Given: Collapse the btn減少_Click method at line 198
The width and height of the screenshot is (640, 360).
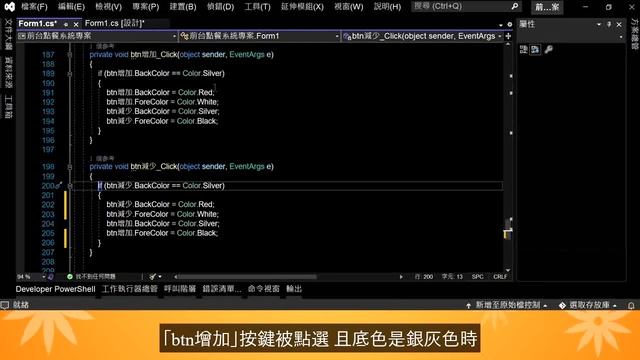Looking at the screenshot, I should coord(70,167).
